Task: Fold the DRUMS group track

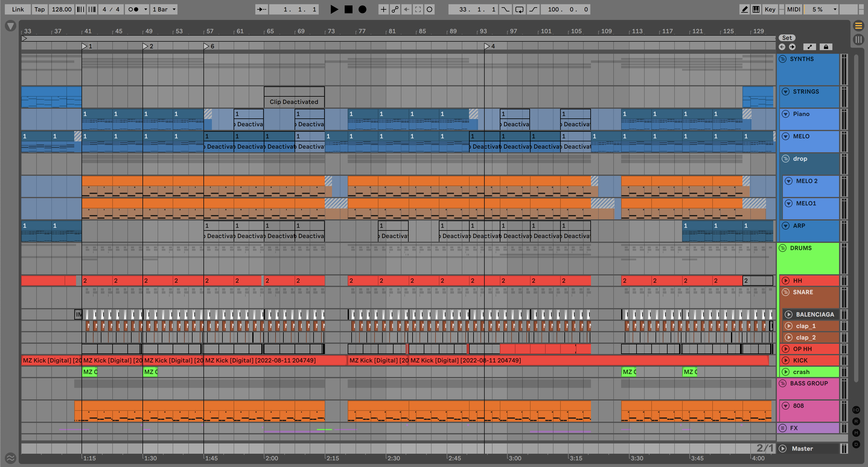Action: 782,248
